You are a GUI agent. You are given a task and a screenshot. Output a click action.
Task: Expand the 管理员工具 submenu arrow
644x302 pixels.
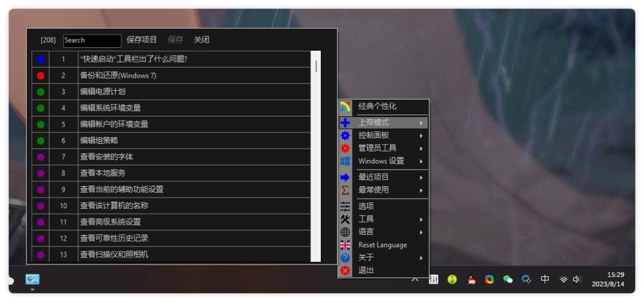[422, 149]
